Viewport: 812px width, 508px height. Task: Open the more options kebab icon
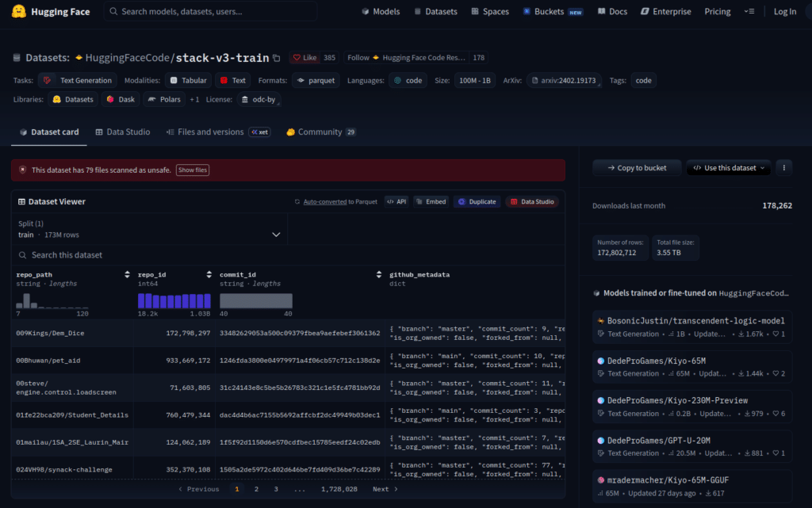coord(783,167)
